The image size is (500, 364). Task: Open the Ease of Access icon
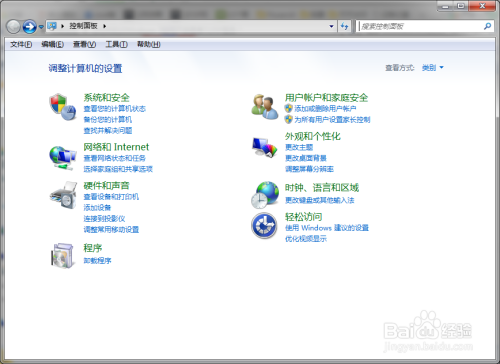[x=264, y=226]
